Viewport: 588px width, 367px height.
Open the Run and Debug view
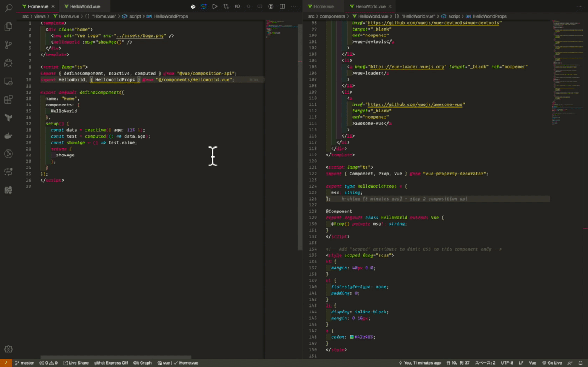click(8, 63)
